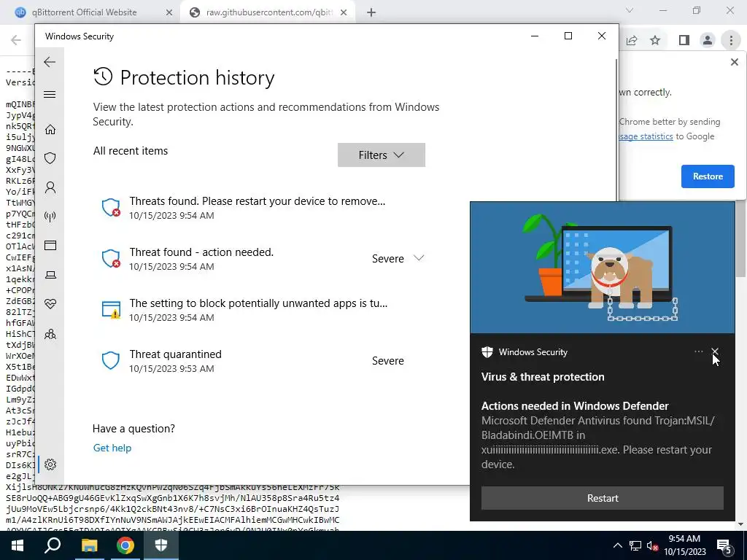747x560 pixels.
Task: Open the Chrome profile icon
Action: pos(708,41)
